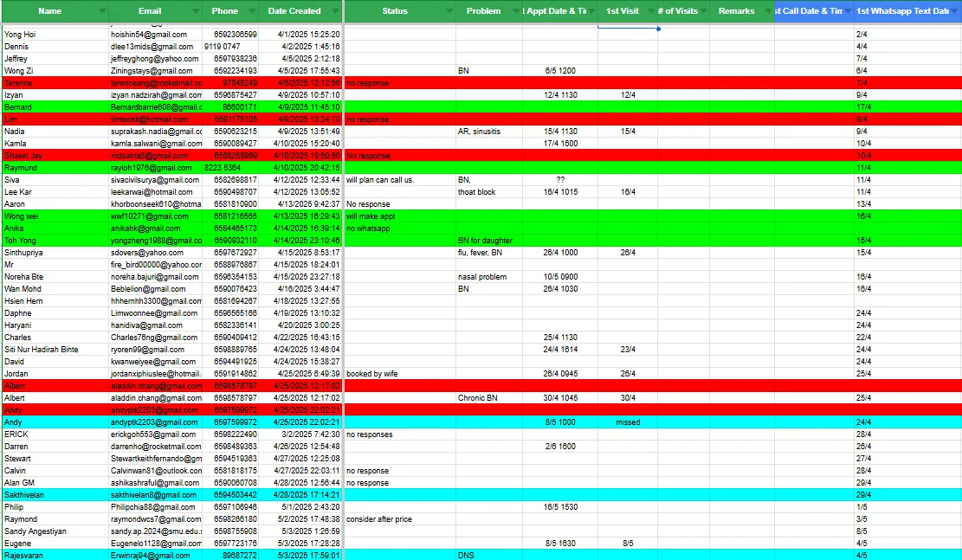Select the name cell 'Calvin'
Image resolution: width=962 pixels, height=560 pixels.
point(55,471)
